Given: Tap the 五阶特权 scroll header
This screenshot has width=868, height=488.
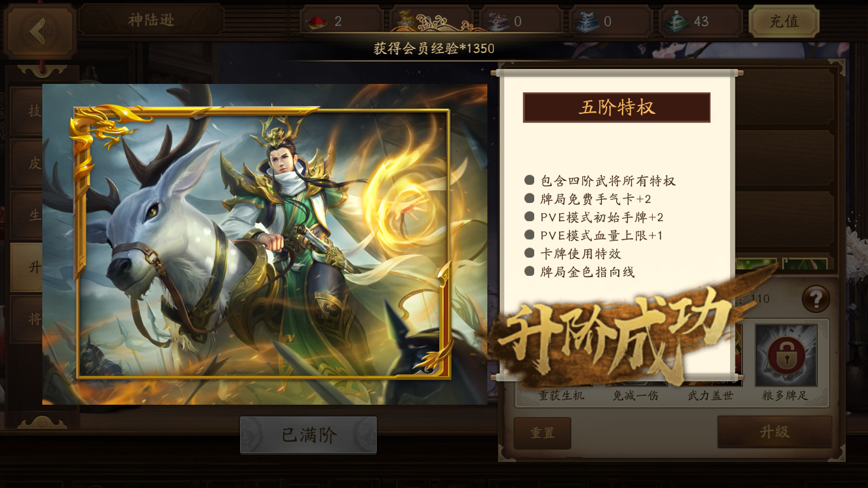Looking at the screenshot, I should coord(616,107).
